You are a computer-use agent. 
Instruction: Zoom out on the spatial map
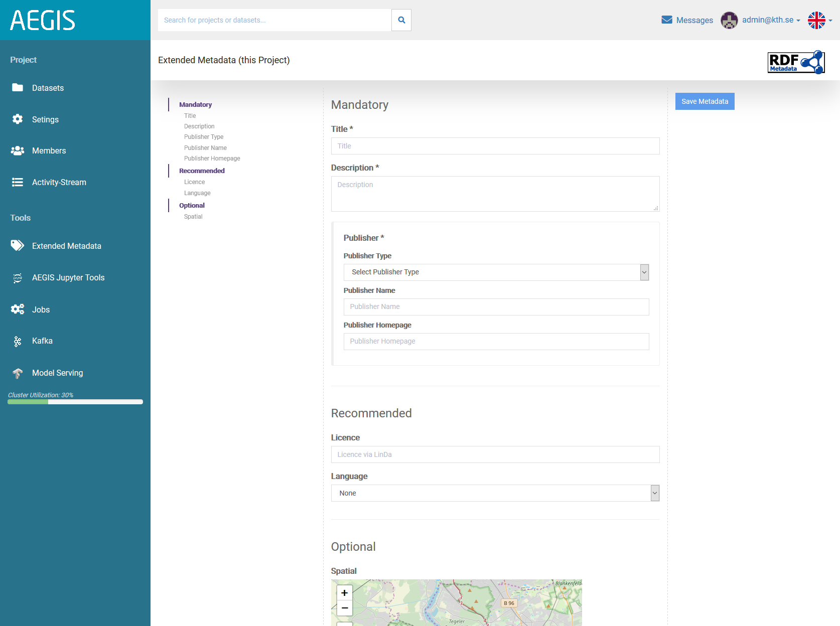(345, 608)
